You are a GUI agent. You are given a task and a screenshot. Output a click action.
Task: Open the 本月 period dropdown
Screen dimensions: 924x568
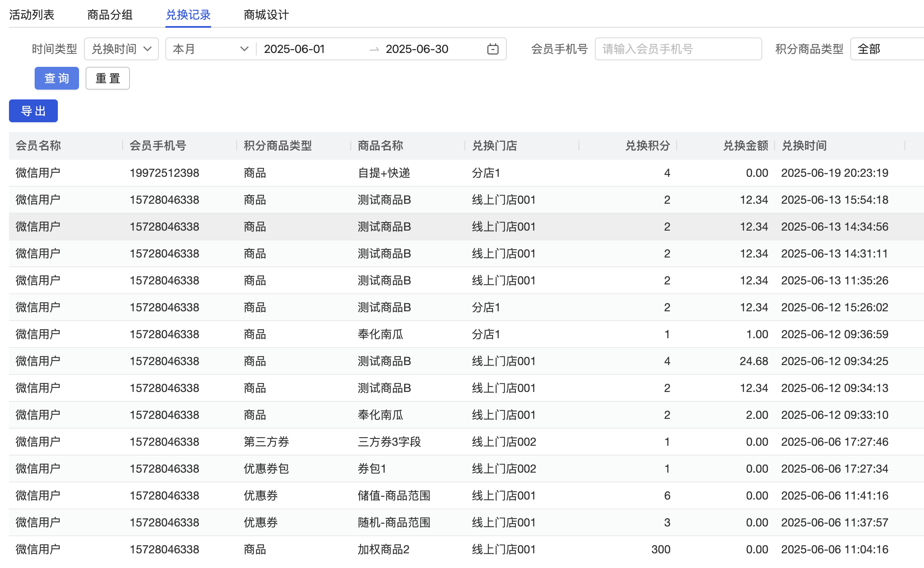click(211, 49)
